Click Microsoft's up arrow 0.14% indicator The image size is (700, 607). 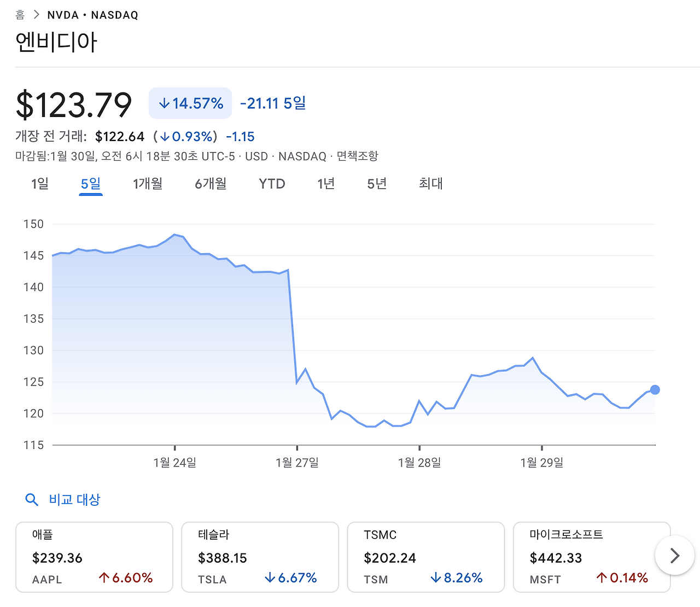[x=622, y=578]
